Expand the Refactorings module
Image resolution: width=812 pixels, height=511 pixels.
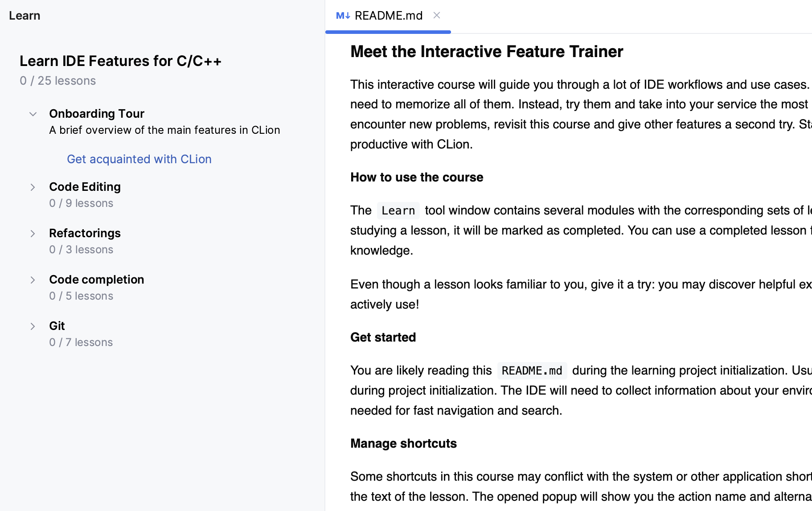(x=33, y=233)
